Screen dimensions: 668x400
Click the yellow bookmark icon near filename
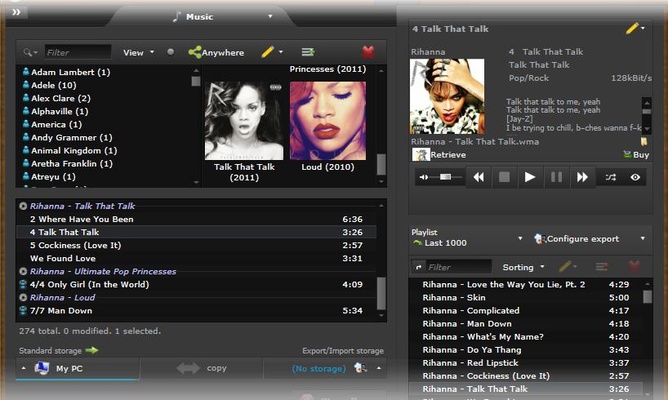644,141
